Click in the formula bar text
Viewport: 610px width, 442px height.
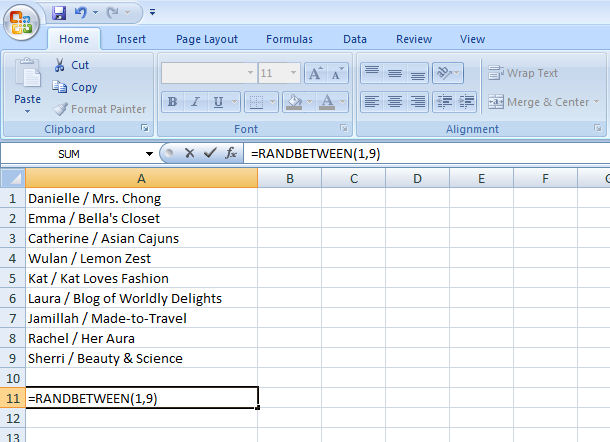point(316,154)
